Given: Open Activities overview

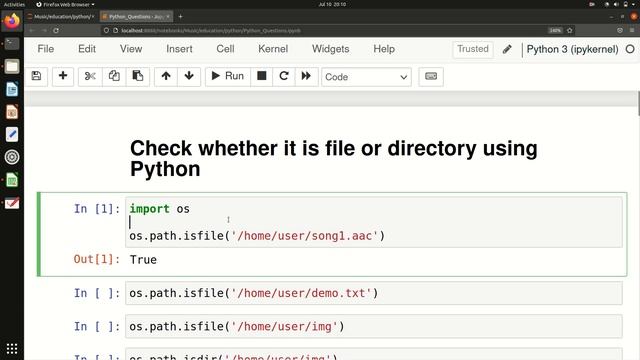Looking at the screenshot, I should point(14,4).
